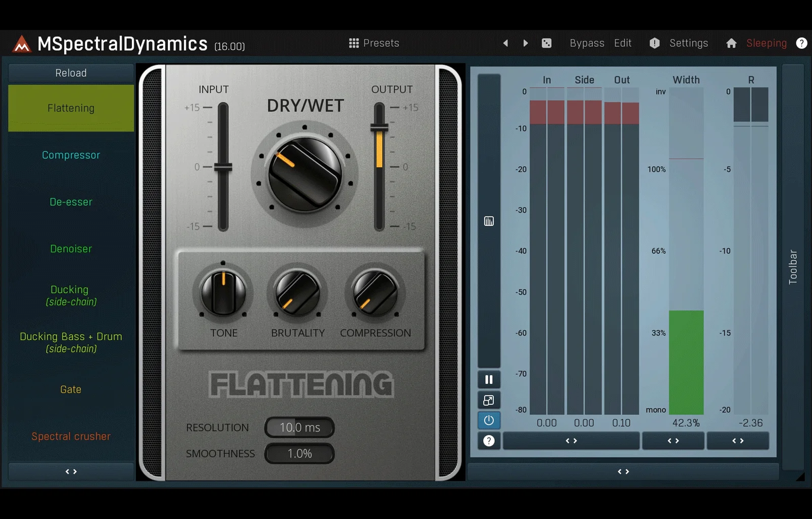Image resolution: width=812 pixels, height=519 pixels.
Task: Click the R gain reduction meter
Action: click(x=751, y=251)
